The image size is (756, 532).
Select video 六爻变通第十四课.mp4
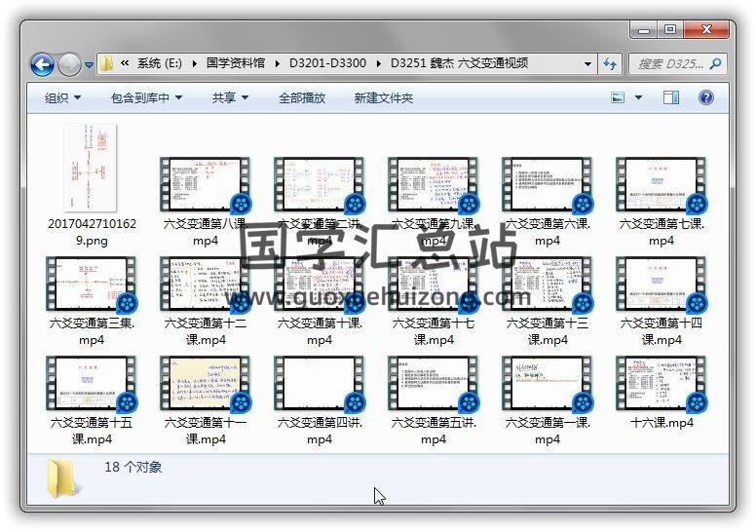(661, 301)
